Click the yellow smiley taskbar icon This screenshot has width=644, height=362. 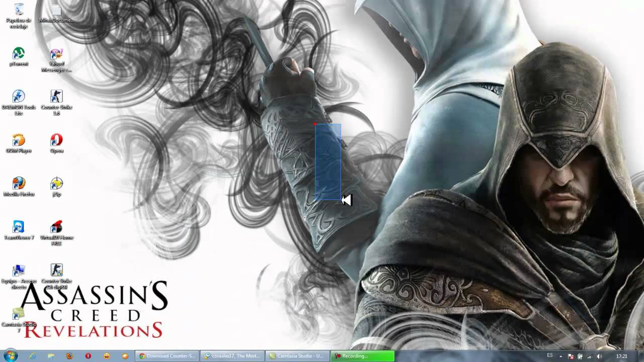pos(107,356)
